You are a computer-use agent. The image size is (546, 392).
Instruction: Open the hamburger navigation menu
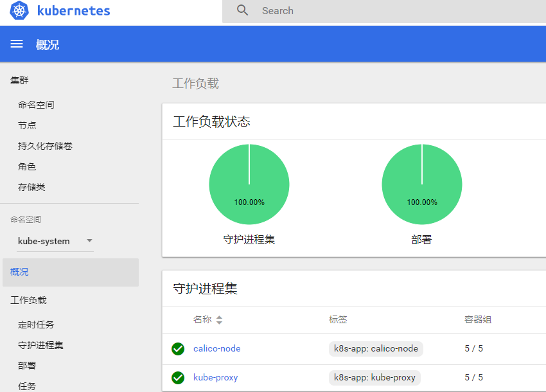click(x=16, y=44)
